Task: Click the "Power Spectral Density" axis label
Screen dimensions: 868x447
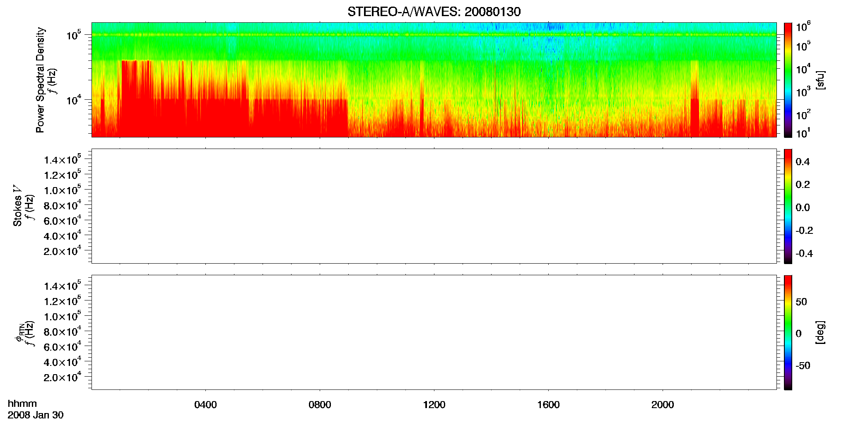Action: (x=40, y=80)
